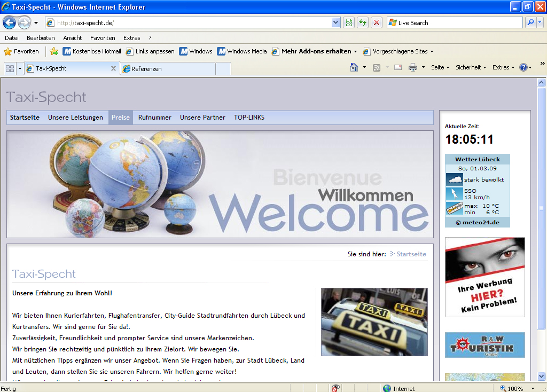547x392 pixels.
Task: Open the Seite dropdown menu
Action: click(440, 67)
